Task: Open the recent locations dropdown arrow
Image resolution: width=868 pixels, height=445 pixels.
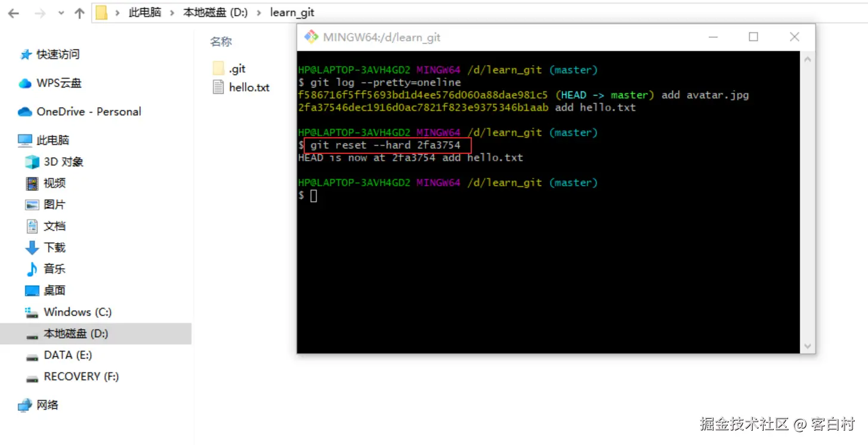Action: click(x=61, y=13)
